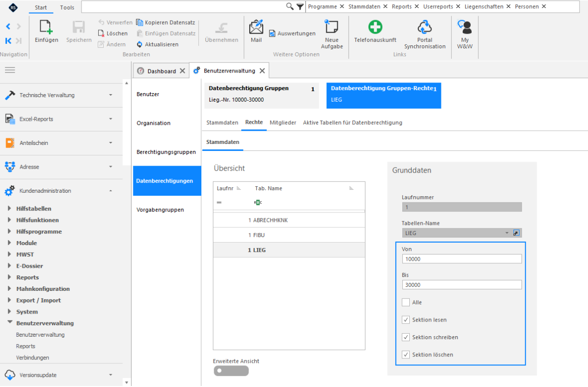The height and width of the screenshot is (387, 588).
Task: Open the Tabellen-Name dropdown
Action: pyautogui.click(x=506, y=233)
